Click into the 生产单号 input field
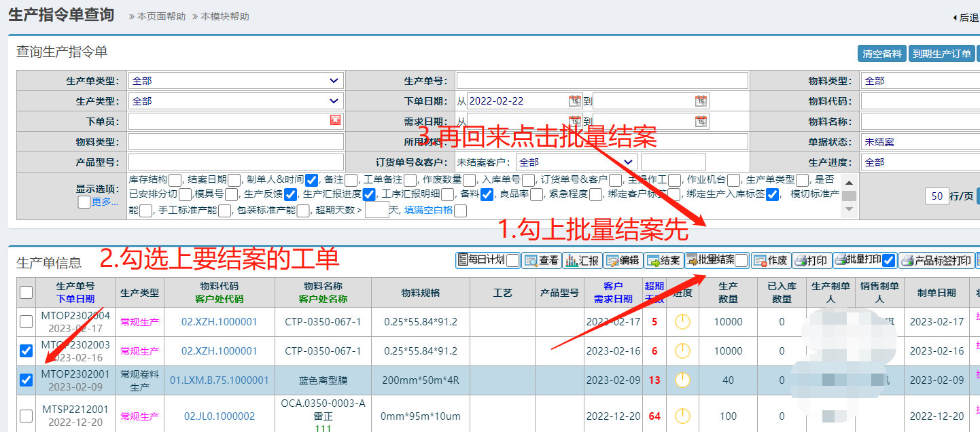Viewport: 980px width, 432px height. click(601, 81)
